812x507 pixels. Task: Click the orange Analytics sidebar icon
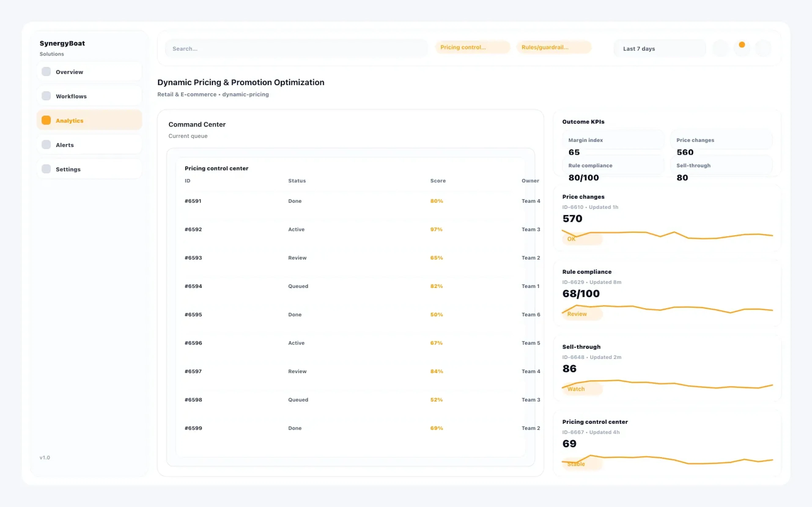[46, 120]
